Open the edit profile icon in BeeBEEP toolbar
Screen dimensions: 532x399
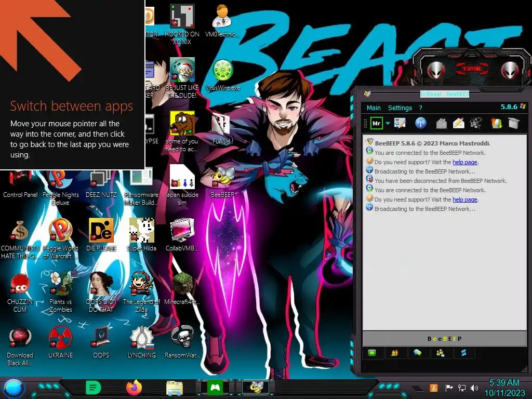click(x=400, y=123)
